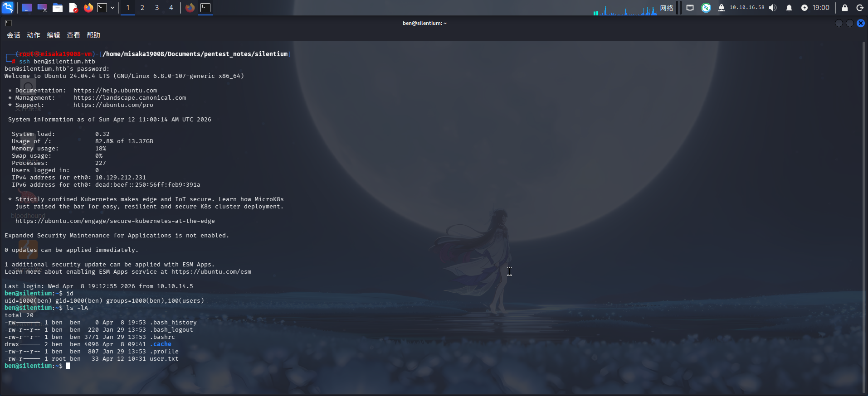Viewport: 868px width, 396px height.
Task: Open the file manager folder icon
Action: tap(58, 8)
